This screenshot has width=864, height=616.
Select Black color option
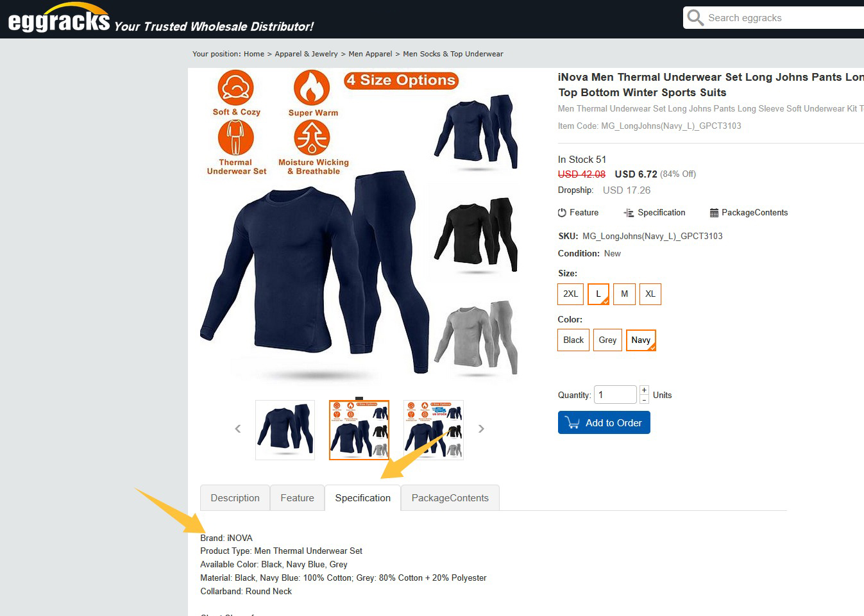(573, 340)
